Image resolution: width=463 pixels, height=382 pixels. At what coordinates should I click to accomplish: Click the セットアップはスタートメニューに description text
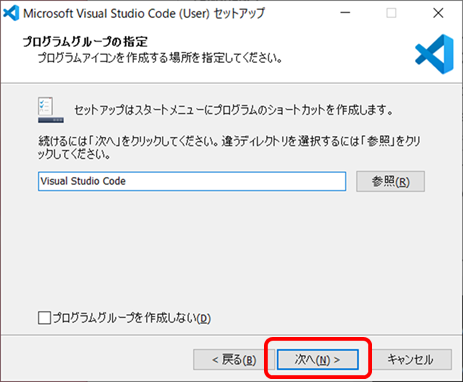pyautogui.click(x=234, y=110)
